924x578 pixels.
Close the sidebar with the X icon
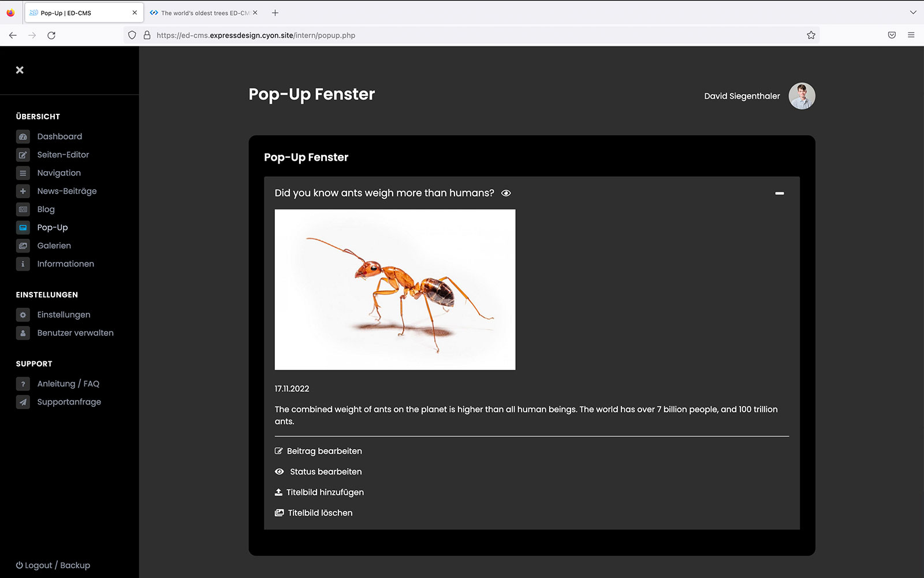point(20,70)
